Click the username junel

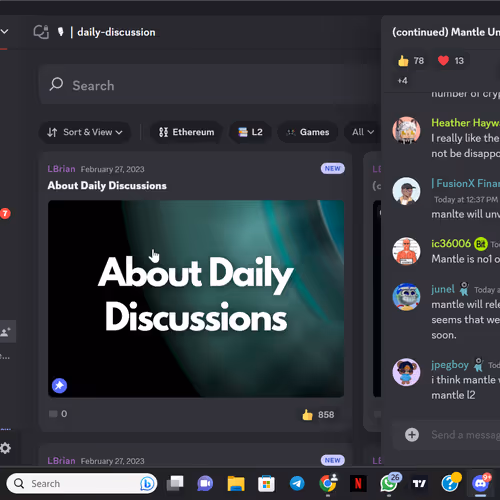[x=443, y=289]
